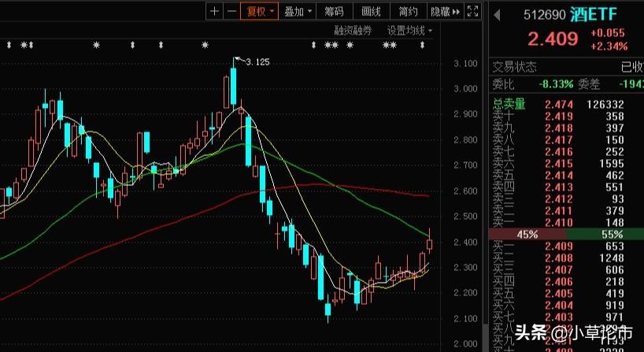This screenshot has width=644, height=352.
Task: Click the plus zoom-in chart button
Action: click(214, 12)
